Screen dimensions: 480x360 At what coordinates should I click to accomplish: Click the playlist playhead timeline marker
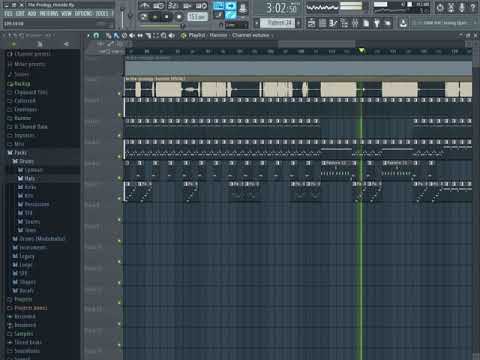coord(361,51)
